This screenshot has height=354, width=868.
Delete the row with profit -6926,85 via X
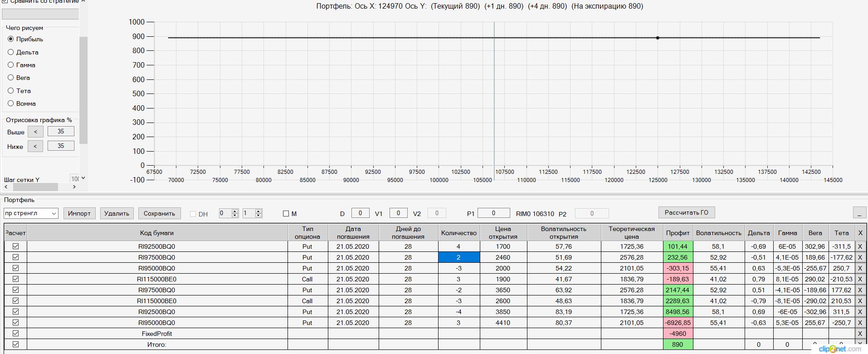click(860, 323)
